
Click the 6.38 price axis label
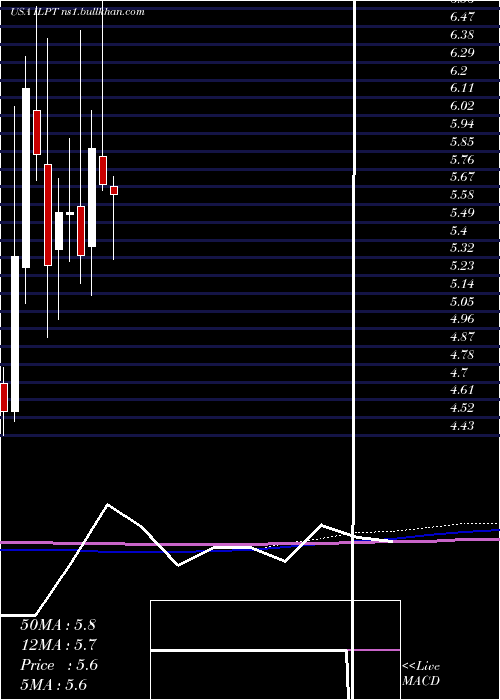click(462, 35)
